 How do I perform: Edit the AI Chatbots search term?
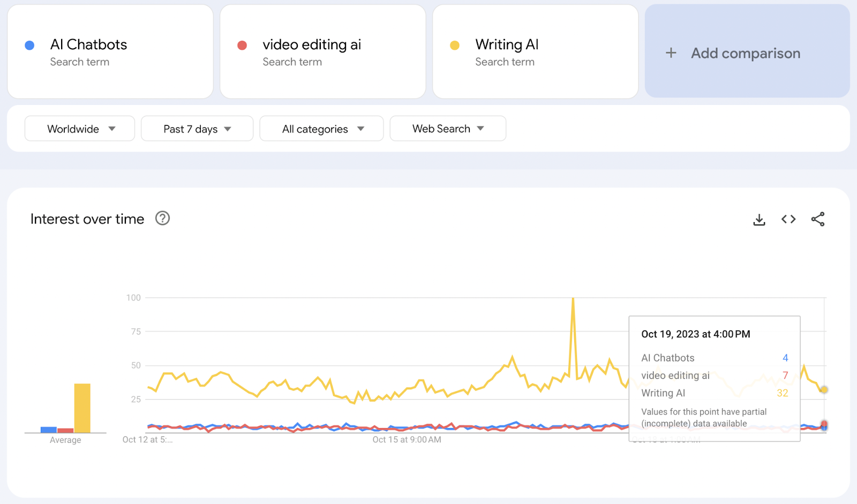(89, 44)
